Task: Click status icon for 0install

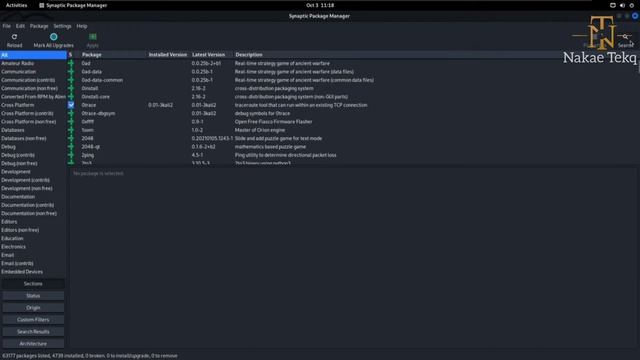Action: [x=71, y=88]
